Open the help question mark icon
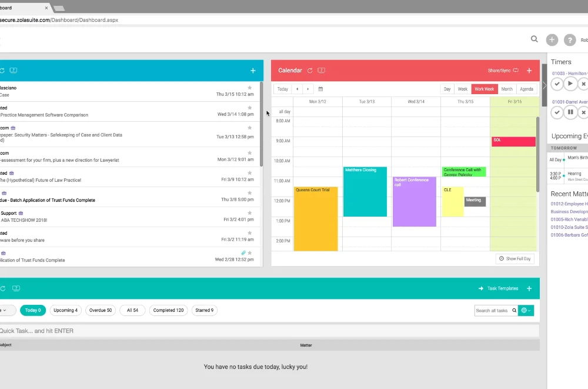The width and height of the screenshot is (588, 389). point(570,40)
